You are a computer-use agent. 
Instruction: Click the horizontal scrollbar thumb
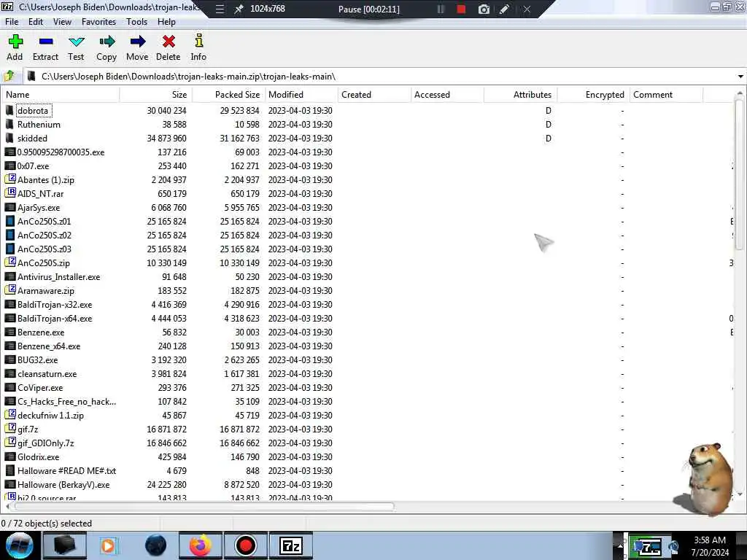click(205, 506)
